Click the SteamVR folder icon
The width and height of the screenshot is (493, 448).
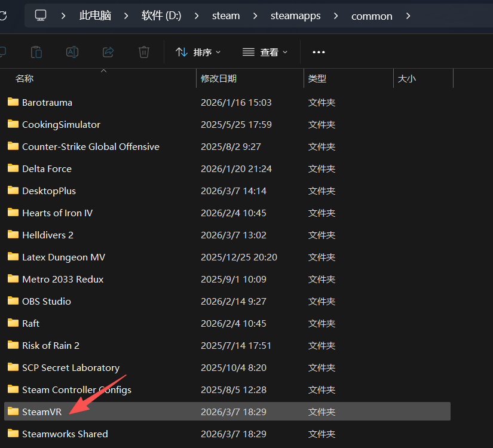pos(13,411)
